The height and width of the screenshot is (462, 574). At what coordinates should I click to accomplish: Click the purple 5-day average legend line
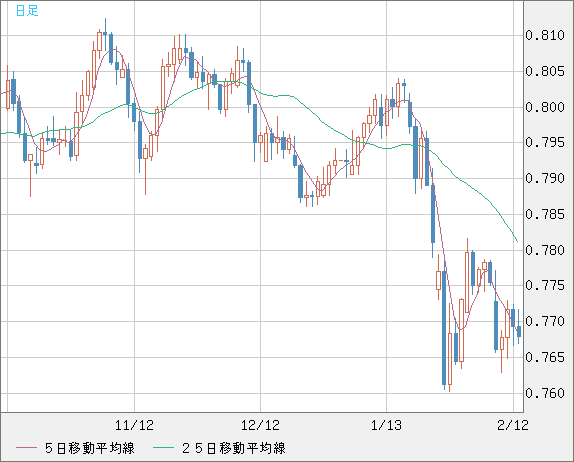[x=26, y=448]
